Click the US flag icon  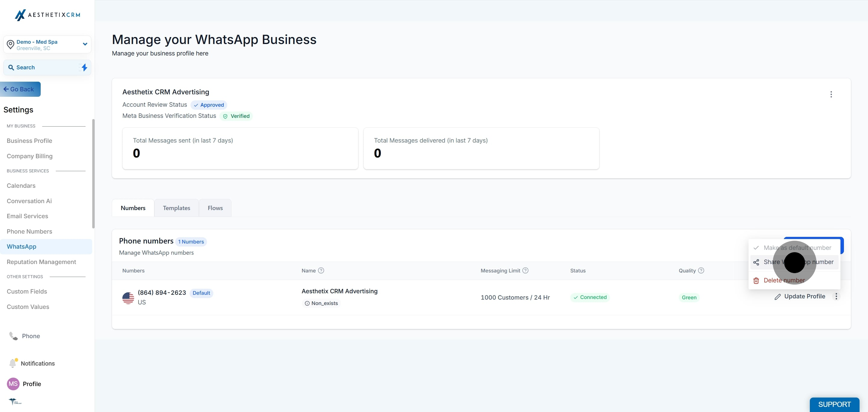click(x=128, y=298)
